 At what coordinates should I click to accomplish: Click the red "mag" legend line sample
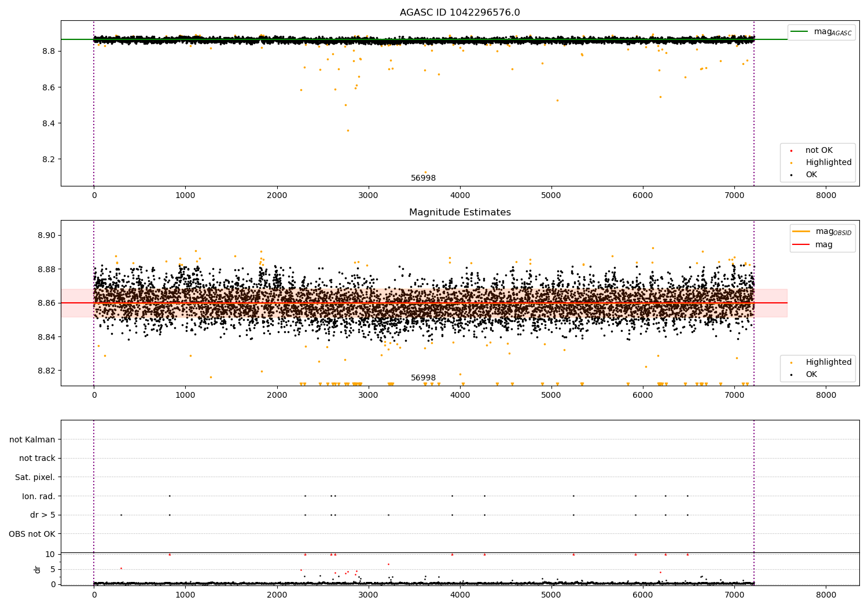pyautogui.click(x=802, y=244)
